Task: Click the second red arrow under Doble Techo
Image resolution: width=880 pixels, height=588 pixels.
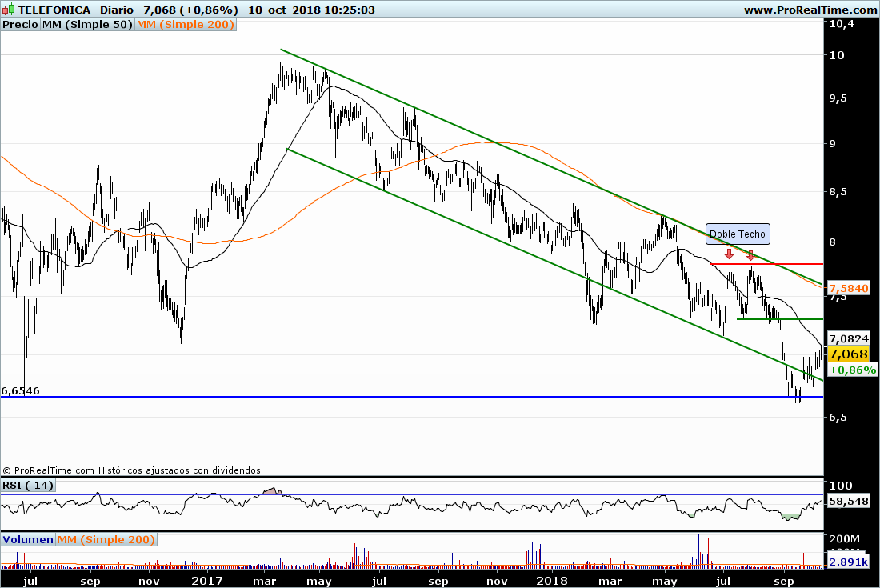Action: point(751,255)
